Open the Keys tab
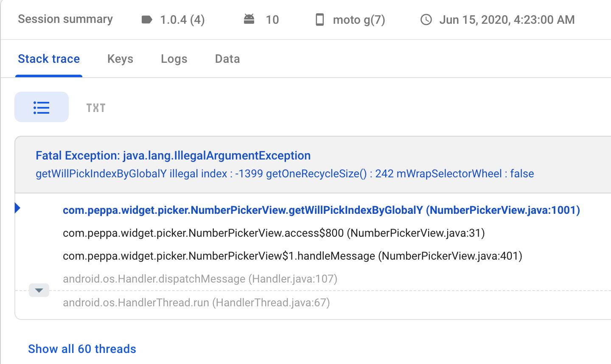 click(x=120, y=59)
